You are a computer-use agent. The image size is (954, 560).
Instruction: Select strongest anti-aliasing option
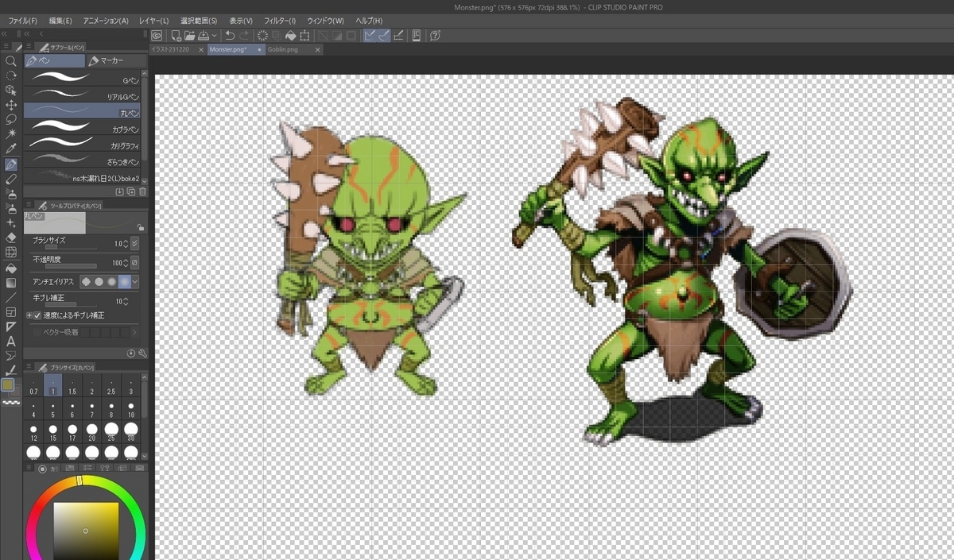point(124,282)
